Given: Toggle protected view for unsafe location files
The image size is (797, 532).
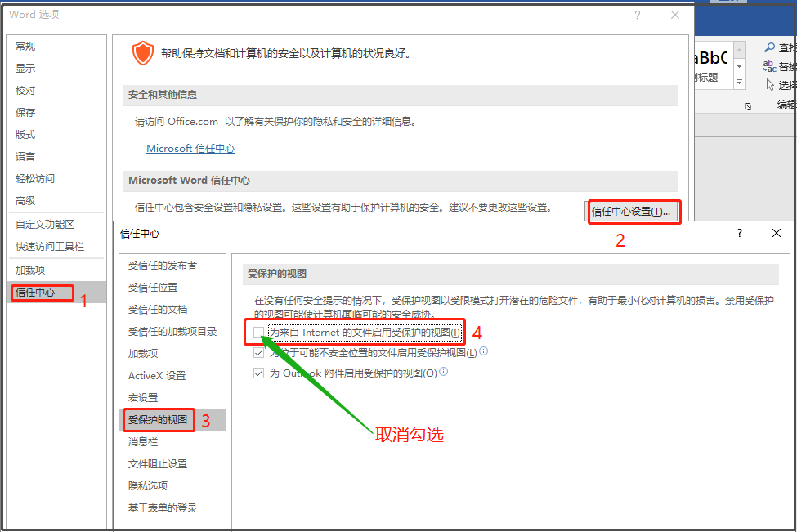Looking at the screenshot, I should (259, 353).
